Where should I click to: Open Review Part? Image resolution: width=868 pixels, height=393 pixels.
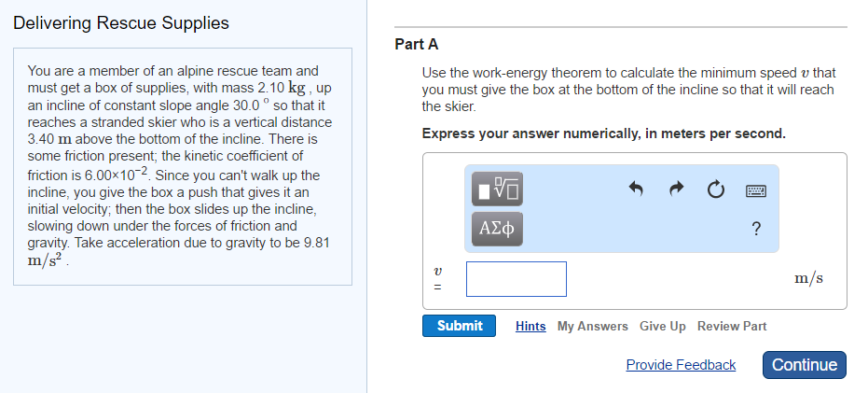(732, 327)
